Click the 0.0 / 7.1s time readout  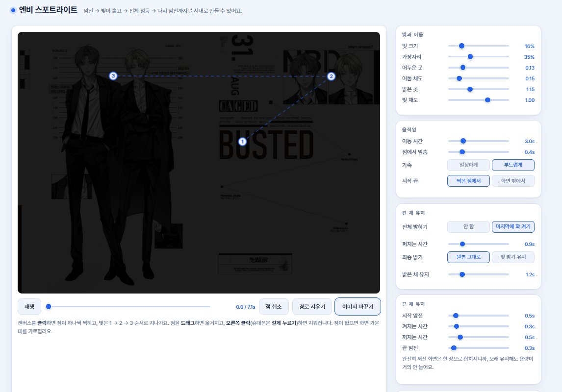click(246, 307)
